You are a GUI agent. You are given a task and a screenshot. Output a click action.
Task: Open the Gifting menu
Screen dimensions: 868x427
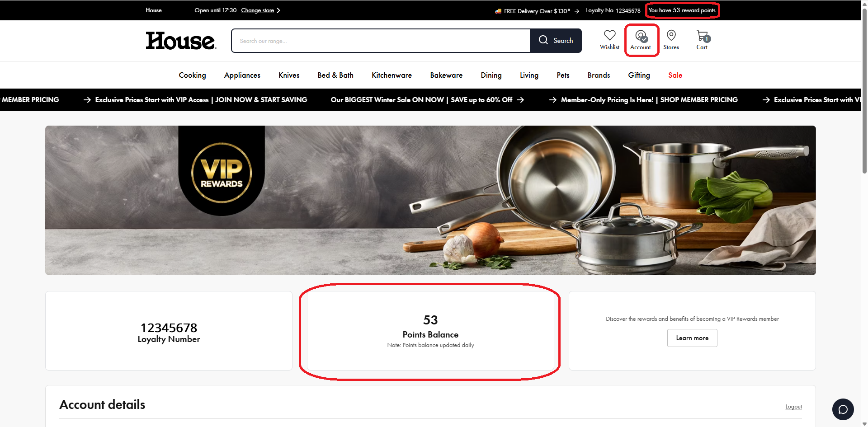tap(639, 75)
